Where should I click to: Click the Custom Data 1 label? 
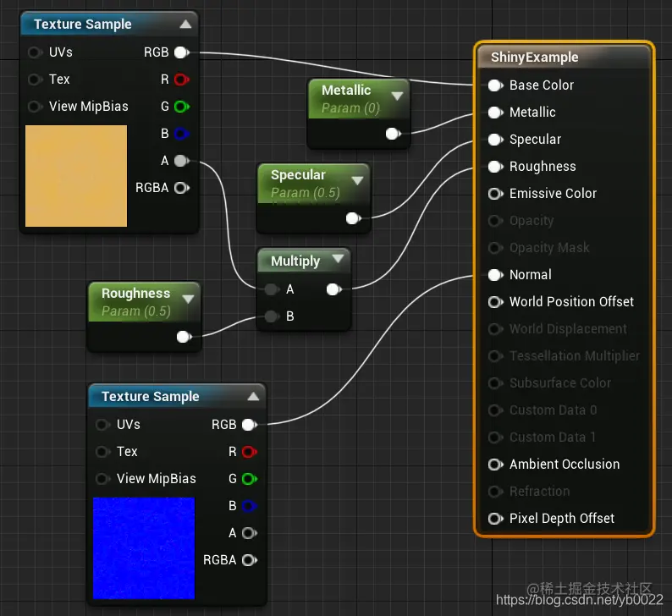[x=553, y=437]
